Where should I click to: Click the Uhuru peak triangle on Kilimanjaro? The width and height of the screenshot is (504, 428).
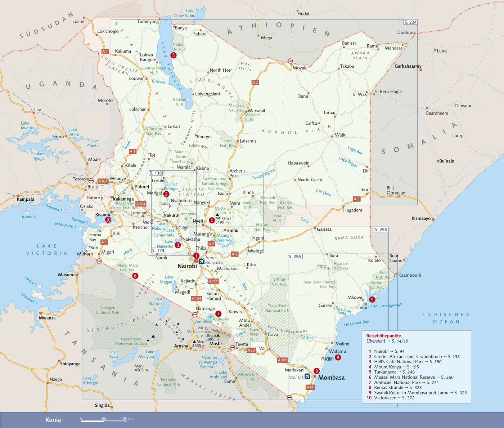pos(218,335)
